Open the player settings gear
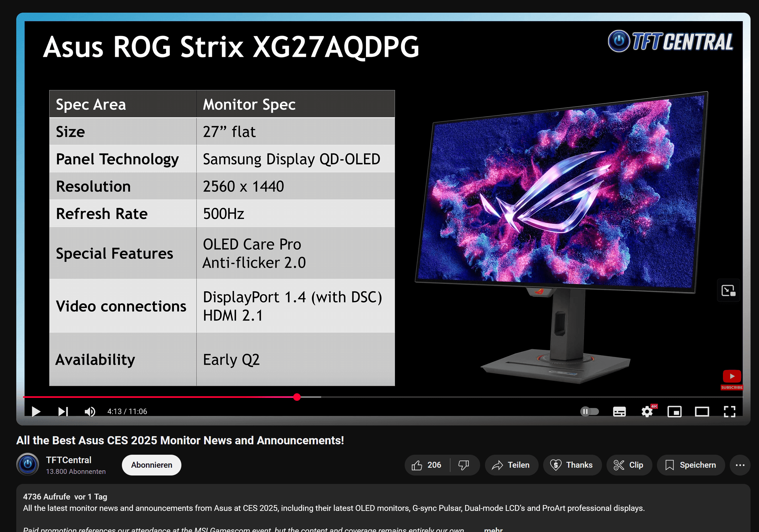Viewport: 759px width, 532px height. [647, 412]
